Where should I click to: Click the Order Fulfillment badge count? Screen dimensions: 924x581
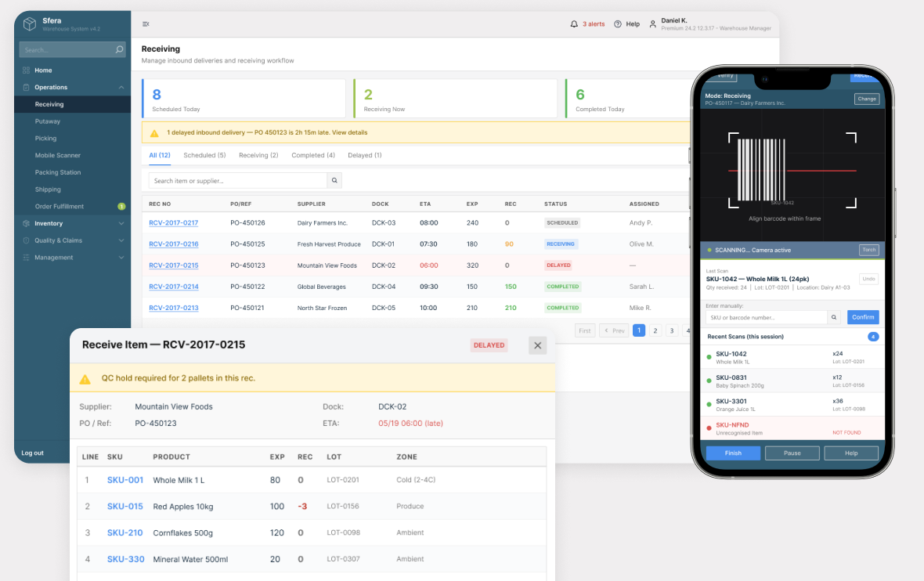point(121,206)
